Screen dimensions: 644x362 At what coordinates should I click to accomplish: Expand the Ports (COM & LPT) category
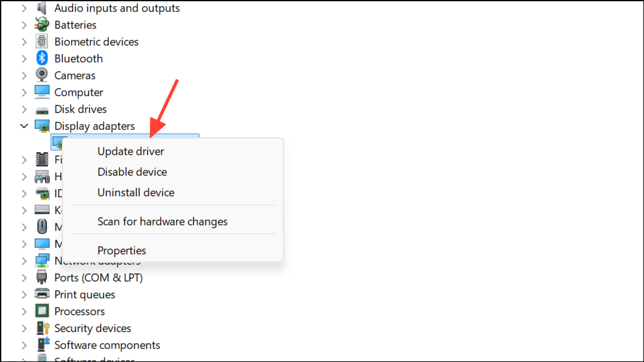click(x=24, y=278)
